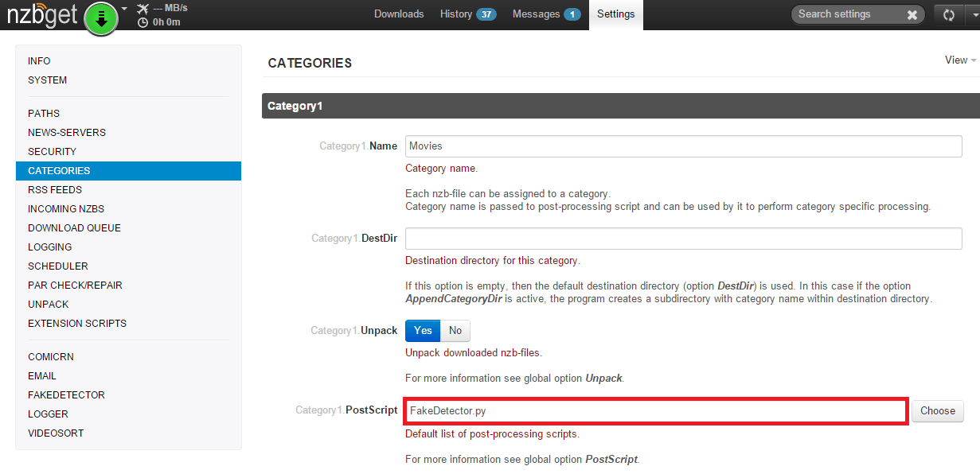Go to NEWS-SERVERS settings section

(x=67, y=133)
